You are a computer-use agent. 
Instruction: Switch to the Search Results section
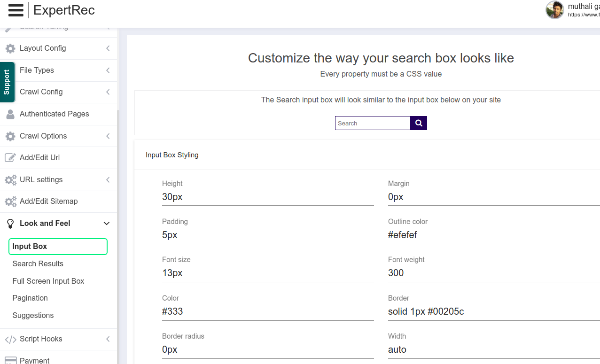[38, 263]
